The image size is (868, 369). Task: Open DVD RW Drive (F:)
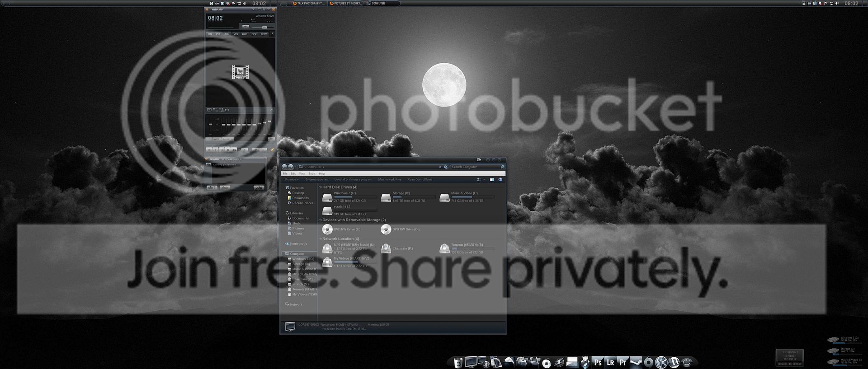click(x=327, y=229)
